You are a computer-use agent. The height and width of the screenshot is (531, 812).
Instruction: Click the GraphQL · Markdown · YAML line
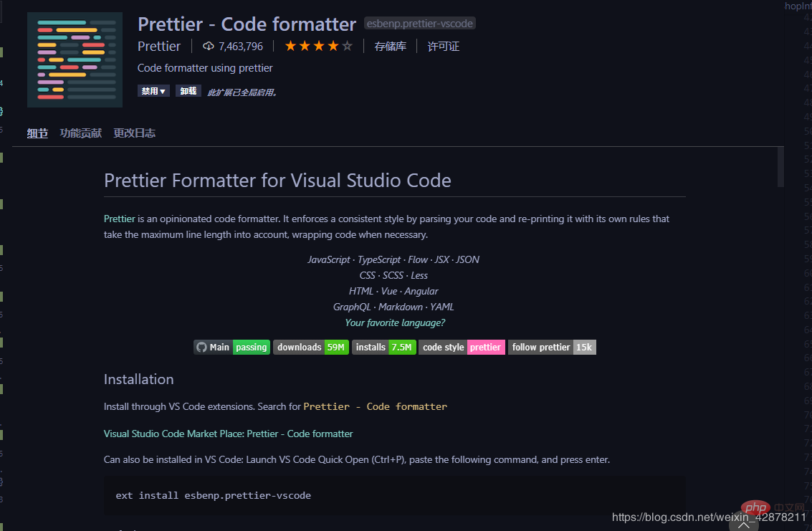[393, 307]
